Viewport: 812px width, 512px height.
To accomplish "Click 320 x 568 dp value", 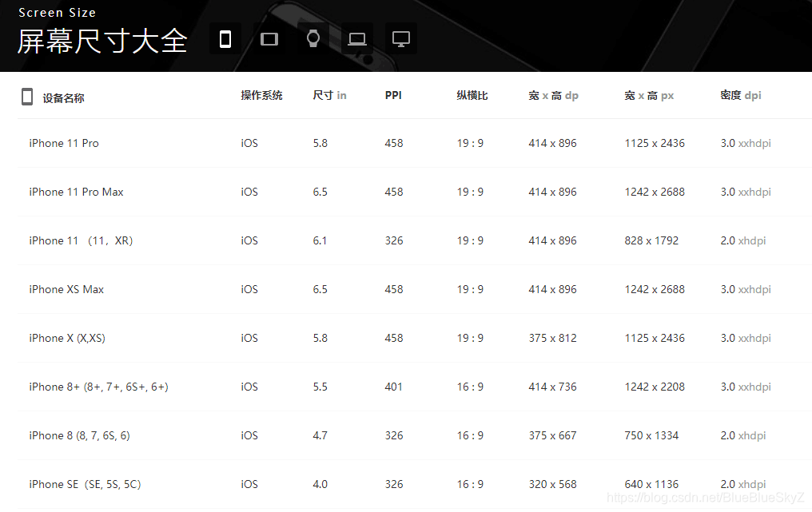I will coord(552,484).
